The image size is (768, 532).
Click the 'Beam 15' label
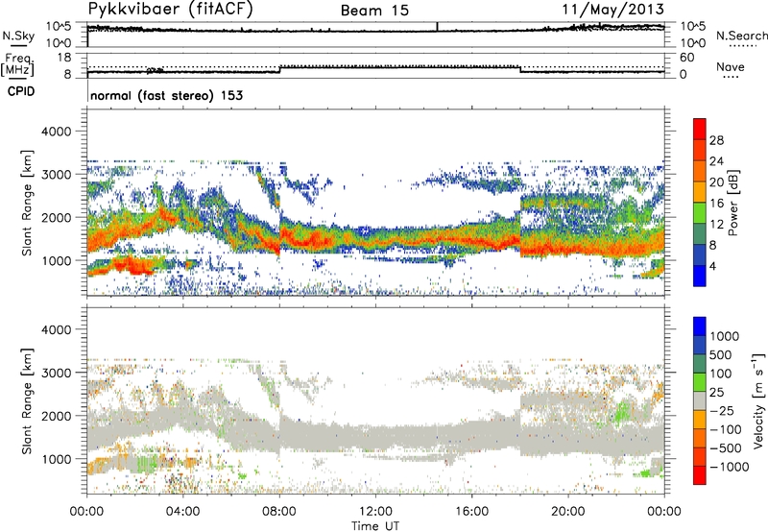pyautogui.click(x=374, y=11)
